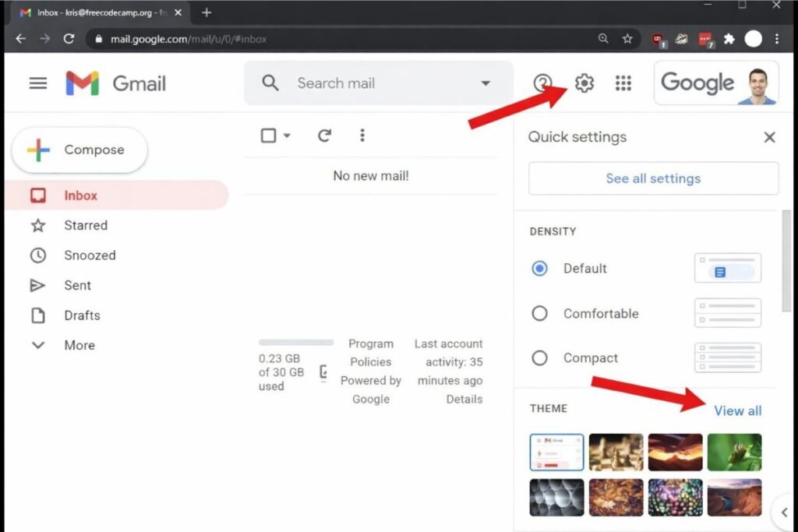The width and height of the screenshot is (798, 532).
Task: Open the search options dropdown arrow
Action: 486,83
